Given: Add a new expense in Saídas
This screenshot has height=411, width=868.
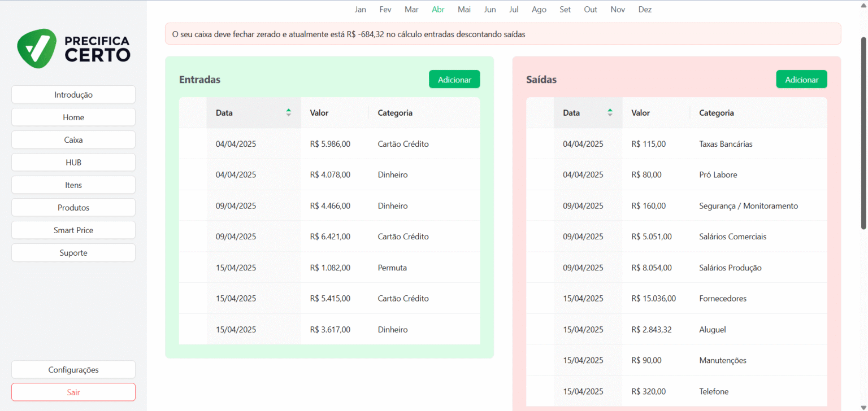Looking at the screenshot, I should (x=801, y=80).
